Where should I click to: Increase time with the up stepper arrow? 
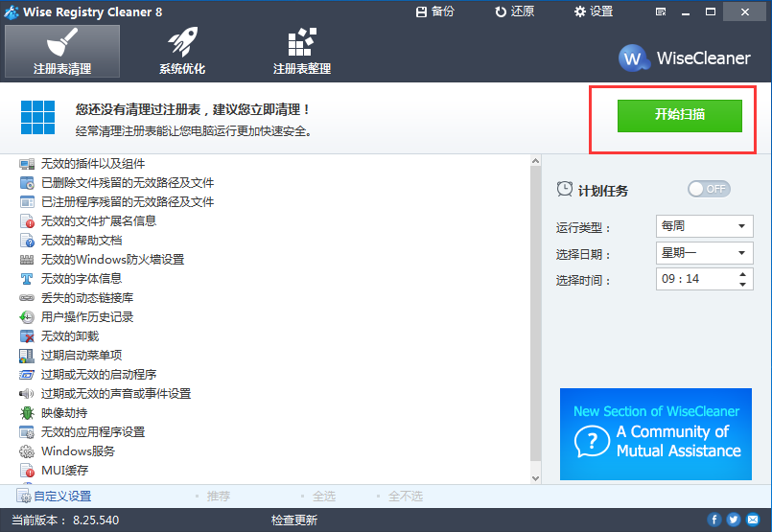[743, 273]
